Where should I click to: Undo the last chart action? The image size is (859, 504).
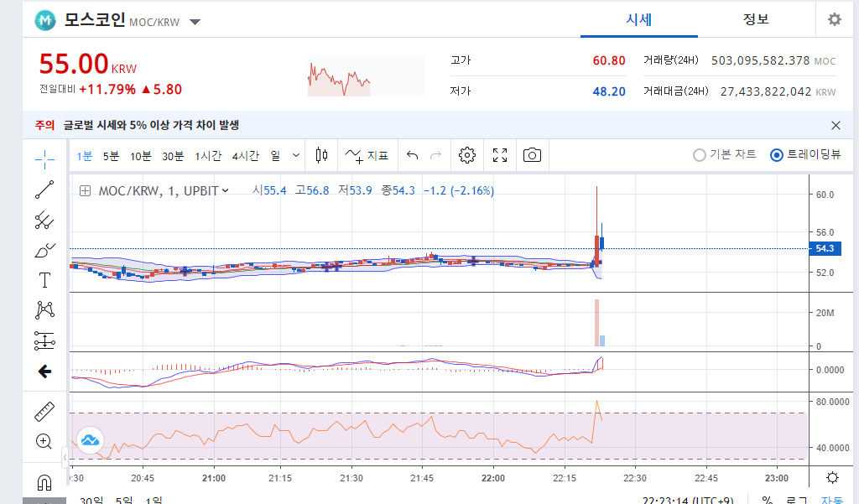pos(413,156)
